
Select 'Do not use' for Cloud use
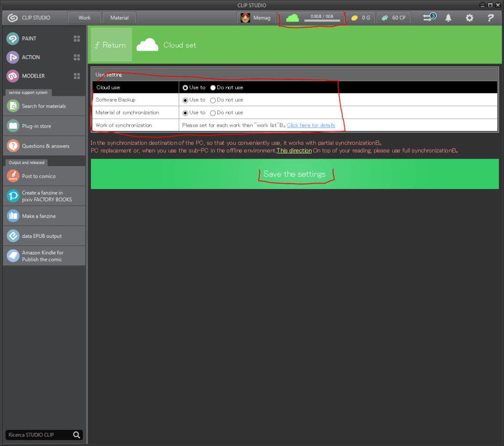point(213,88)
